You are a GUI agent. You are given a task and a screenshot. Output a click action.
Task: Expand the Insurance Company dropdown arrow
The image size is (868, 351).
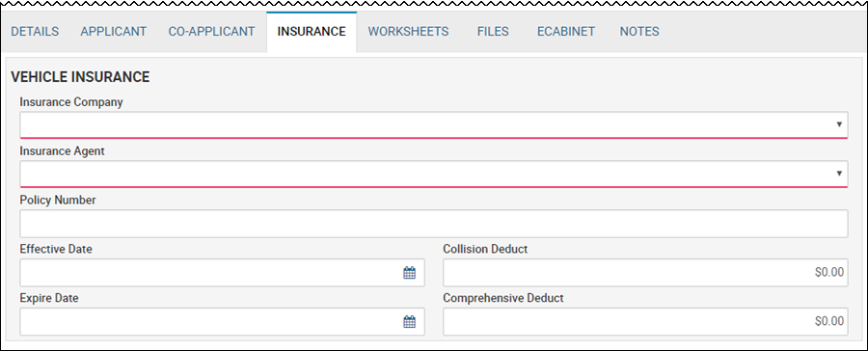[x=839, y=124]
